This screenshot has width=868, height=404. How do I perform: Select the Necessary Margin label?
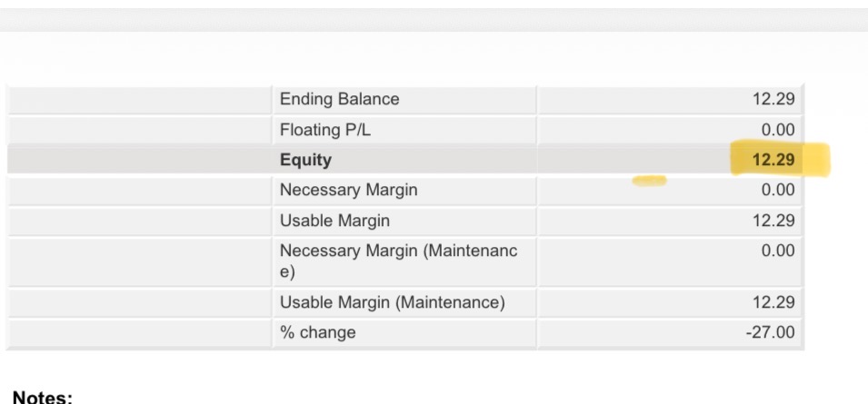[348, 190]
